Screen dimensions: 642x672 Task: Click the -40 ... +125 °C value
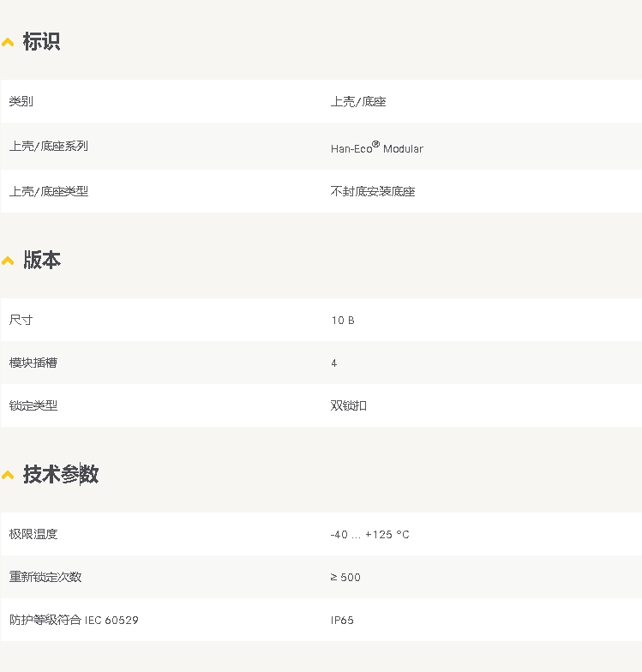[x=369, y=534]
